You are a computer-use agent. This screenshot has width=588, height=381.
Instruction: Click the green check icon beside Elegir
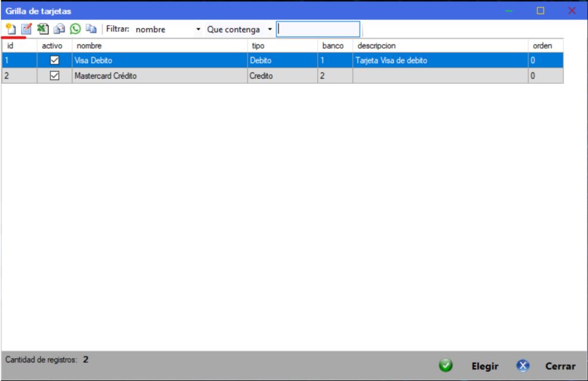click(446, 365)
